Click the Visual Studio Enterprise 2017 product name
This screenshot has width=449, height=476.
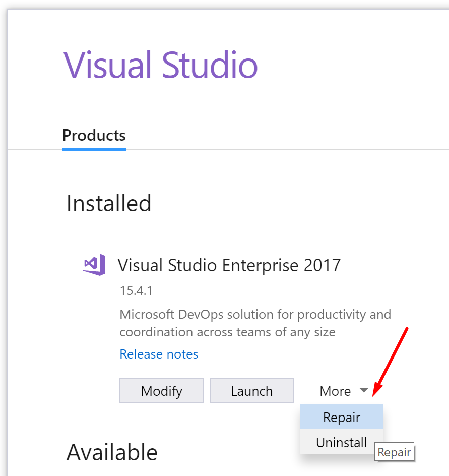coord(229,265)
